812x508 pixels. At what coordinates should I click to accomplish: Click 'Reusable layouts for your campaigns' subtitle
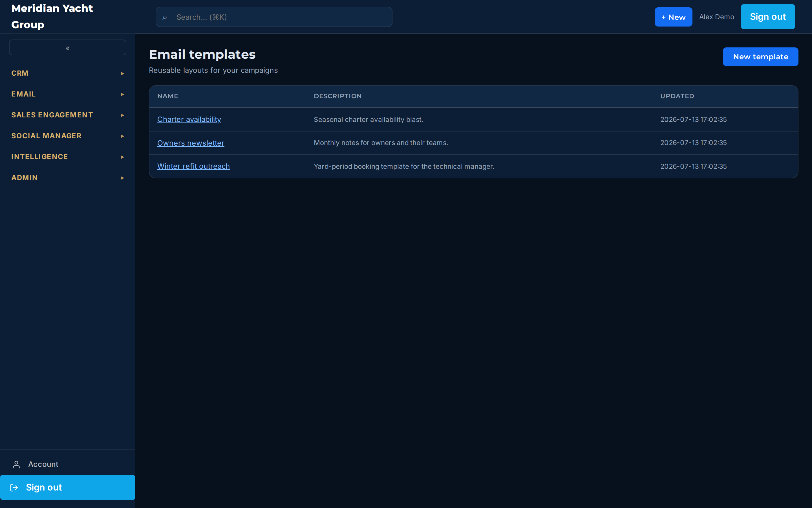click(x=213, y=70)
